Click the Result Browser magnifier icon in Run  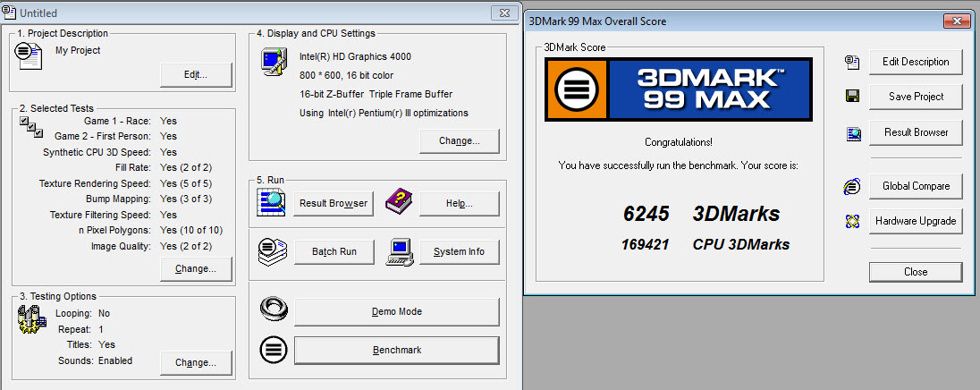pos(271,203)
